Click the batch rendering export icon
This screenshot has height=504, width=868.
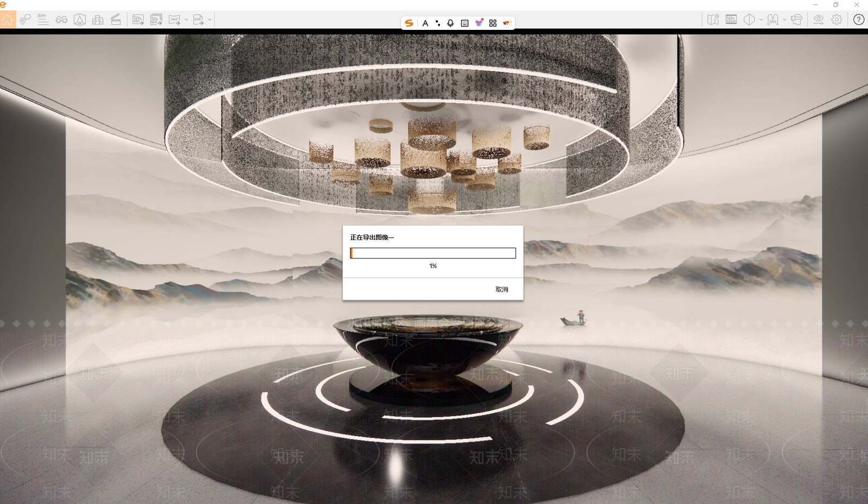pos(156,20)
